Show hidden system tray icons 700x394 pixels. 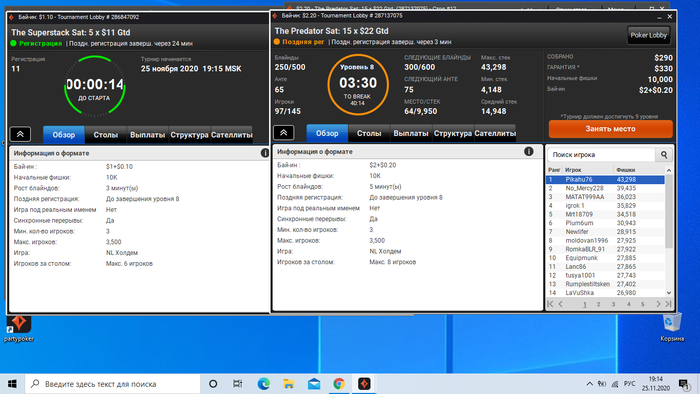(589, 384)
